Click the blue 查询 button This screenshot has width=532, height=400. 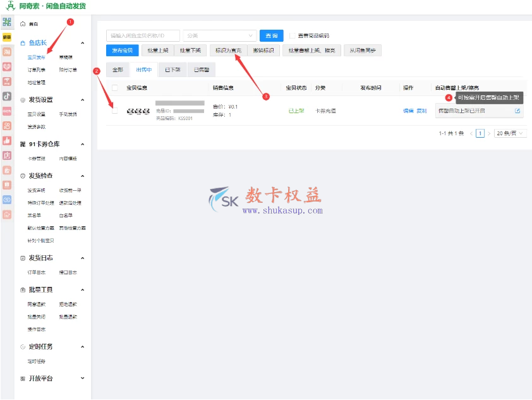pyautogui.click(x=272, y=35)
